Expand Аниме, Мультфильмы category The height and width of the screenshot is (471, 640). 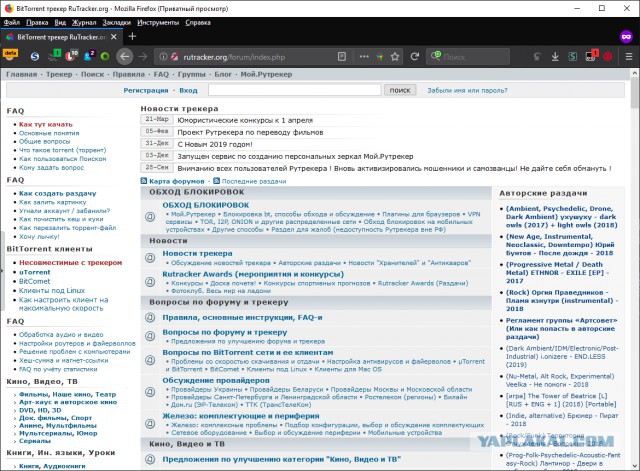click(58, 426)
